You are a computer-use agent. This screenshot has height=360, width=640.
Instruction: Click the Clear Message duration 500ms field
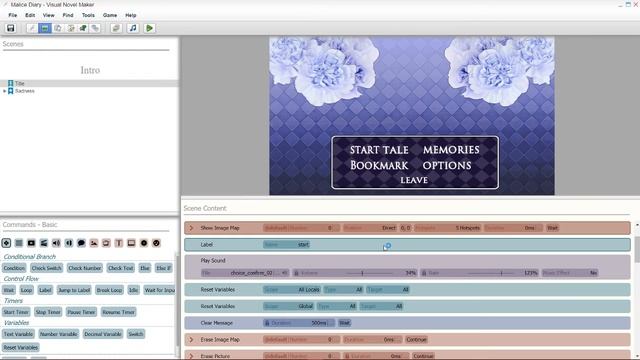tap(299, 323)
